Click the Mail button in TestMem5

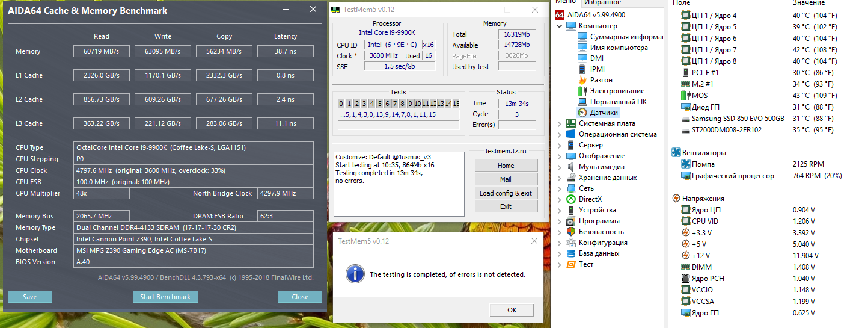click(506, 179)
